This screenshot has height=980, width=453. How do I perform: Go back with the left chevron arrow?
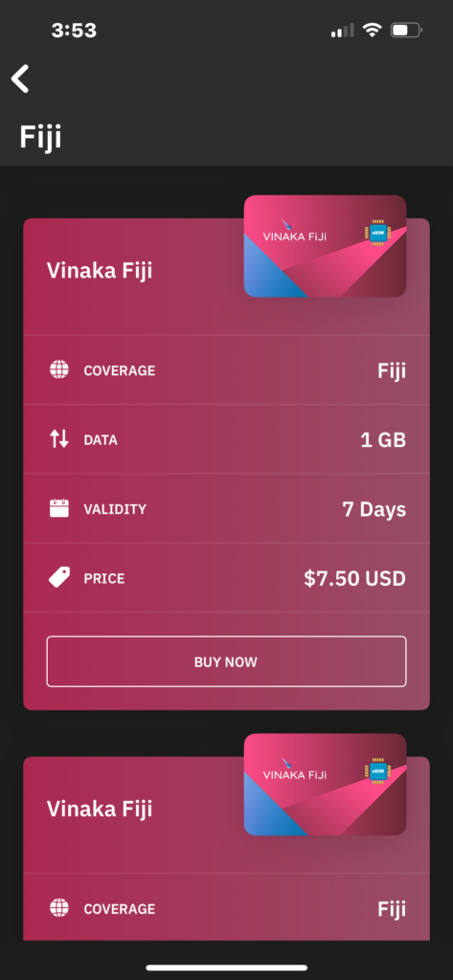tap(20, 78)
